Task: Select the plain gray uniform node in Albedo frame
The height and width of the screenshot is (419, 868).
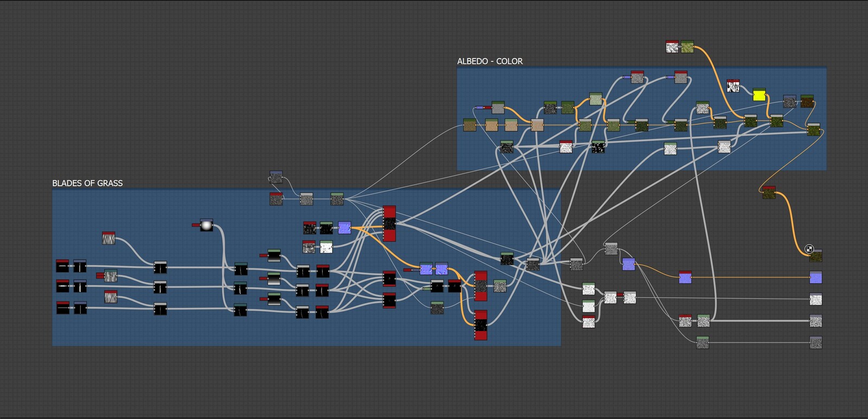Action: pyautogui.click(x=498, y=107)
